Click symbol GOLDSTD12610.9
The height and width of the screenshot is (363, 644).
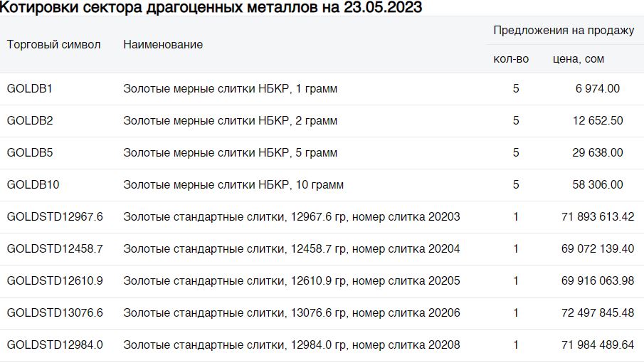55,281
